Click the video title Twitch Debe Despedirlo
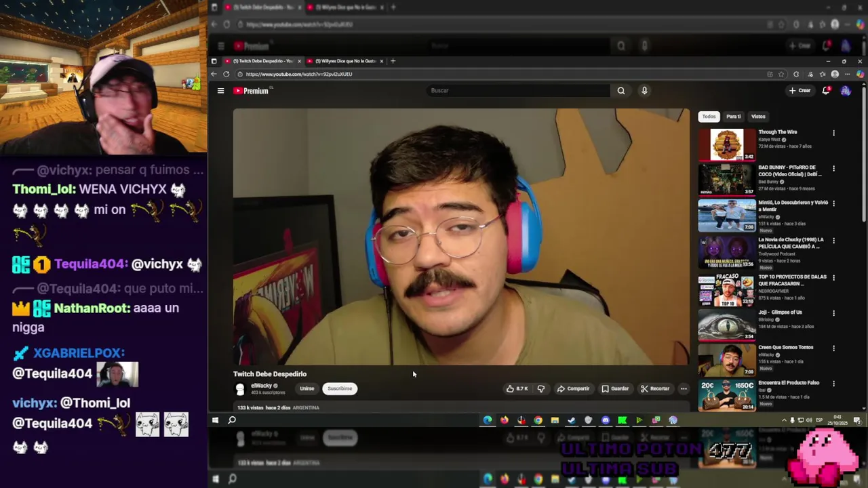 [x=270, y=374]
